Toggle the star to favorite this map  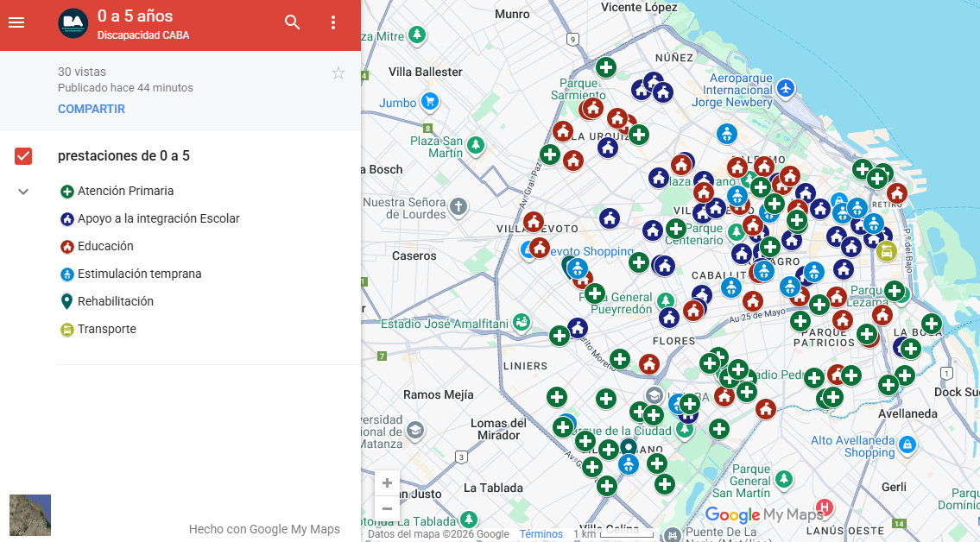pyautogui.click(x=338, y=73)
